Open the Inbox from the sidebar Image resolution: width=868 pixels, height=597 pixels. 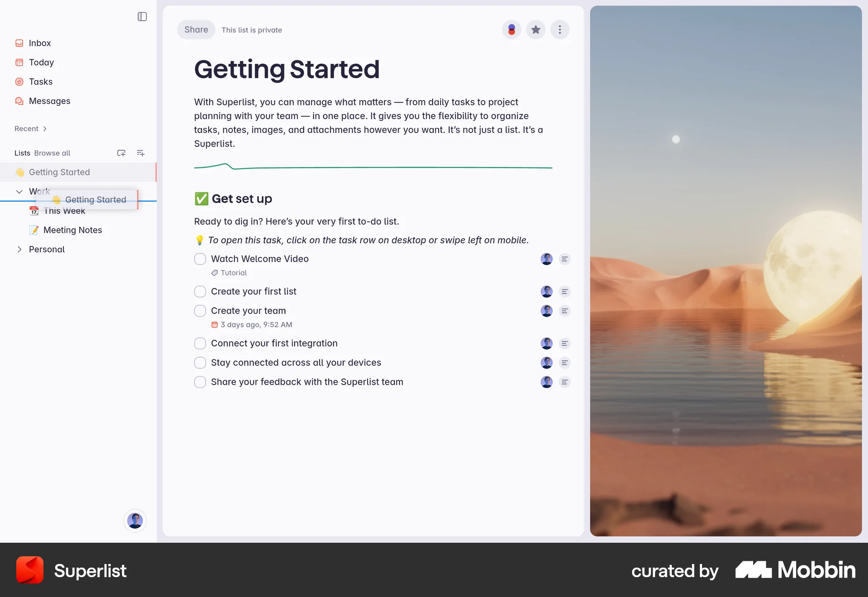click(x=40, y=43)
